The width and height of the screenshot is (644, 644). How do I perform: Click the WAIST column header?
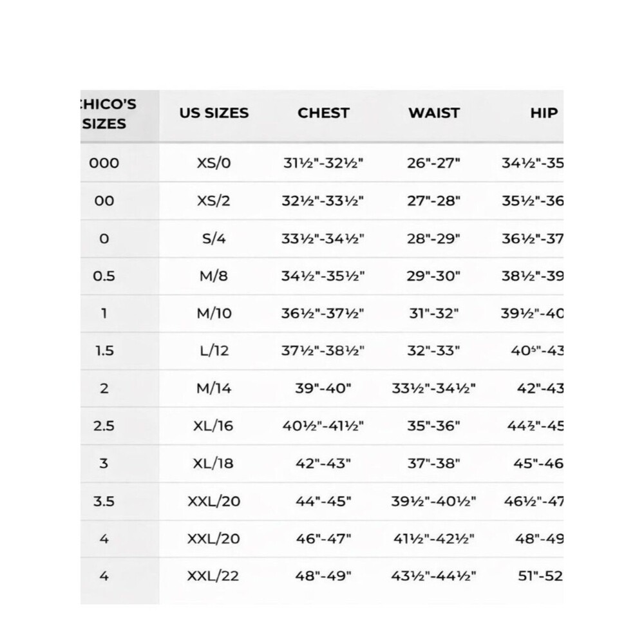(434, 113)
